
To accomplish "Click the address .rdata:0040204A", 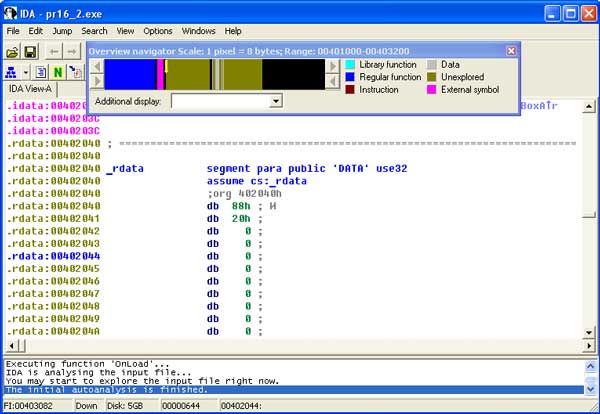I will click(54, 331).
